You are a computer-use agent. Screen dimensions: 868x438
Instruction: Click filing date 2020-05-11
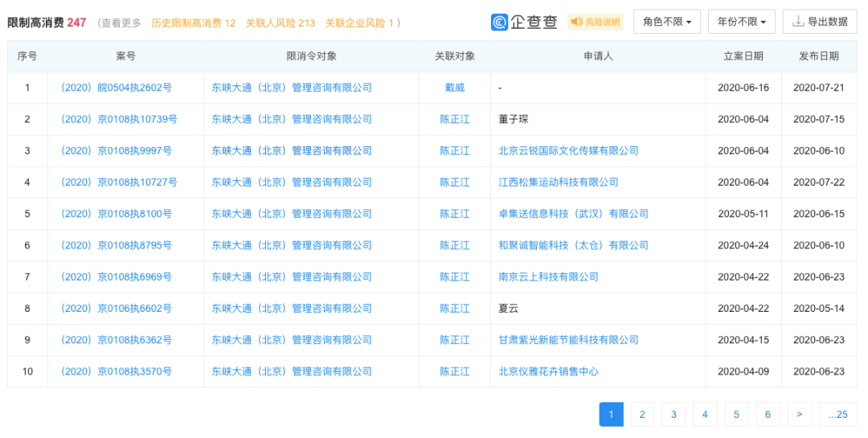(743, 214)
